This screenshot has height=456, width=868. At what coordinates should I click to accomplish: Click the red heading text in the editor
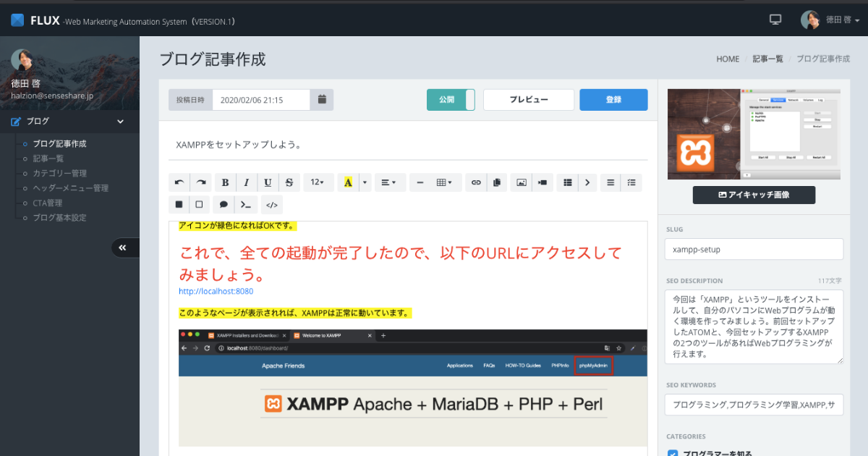tap(401, 264)
